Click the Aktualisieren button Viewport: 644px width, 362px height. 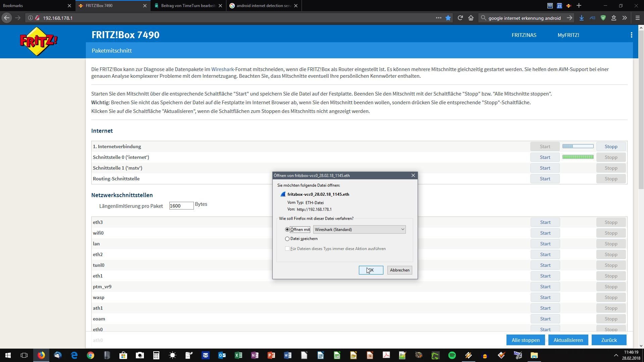568,340
